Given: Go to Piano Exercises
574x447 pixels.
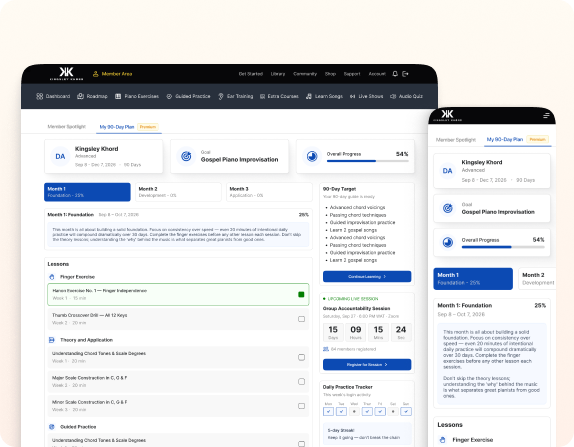Looking at the screenshot, I should click(137, 96).
